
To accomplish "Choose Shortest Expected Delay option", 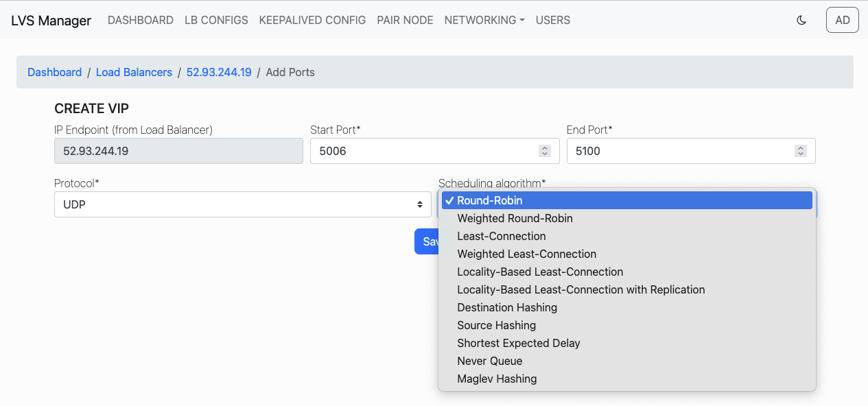I will click(x=627, y=343).
